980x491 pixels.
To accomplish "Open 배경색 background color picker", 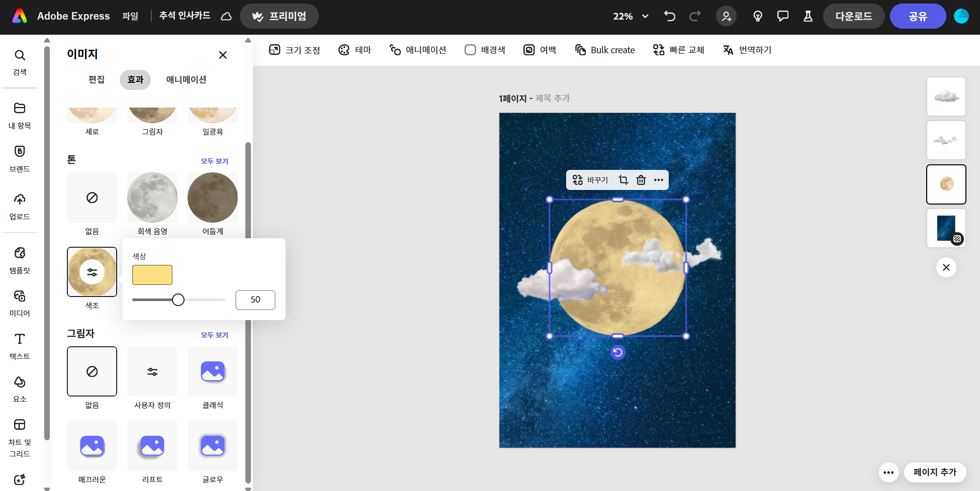I will (485, 50).
